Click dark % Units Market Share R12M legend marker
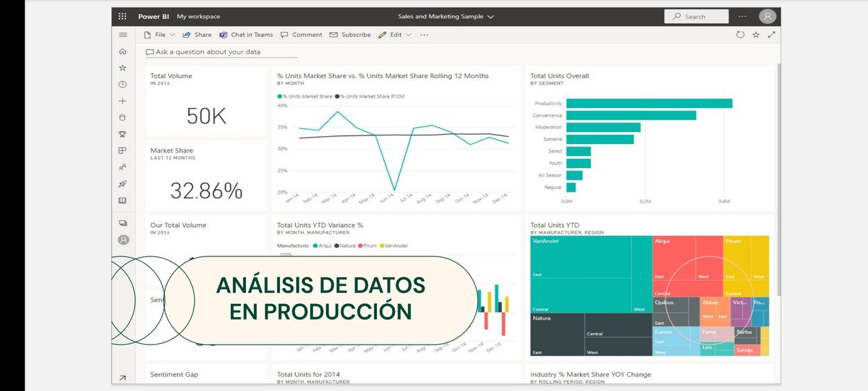 point(337,96)
